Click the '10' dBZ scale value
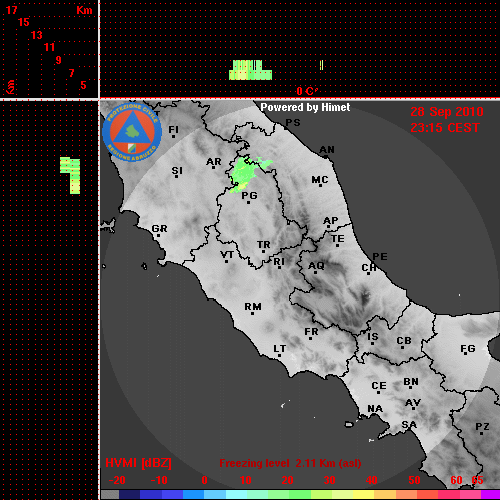 pyautogui.click(x=246, y=480)
